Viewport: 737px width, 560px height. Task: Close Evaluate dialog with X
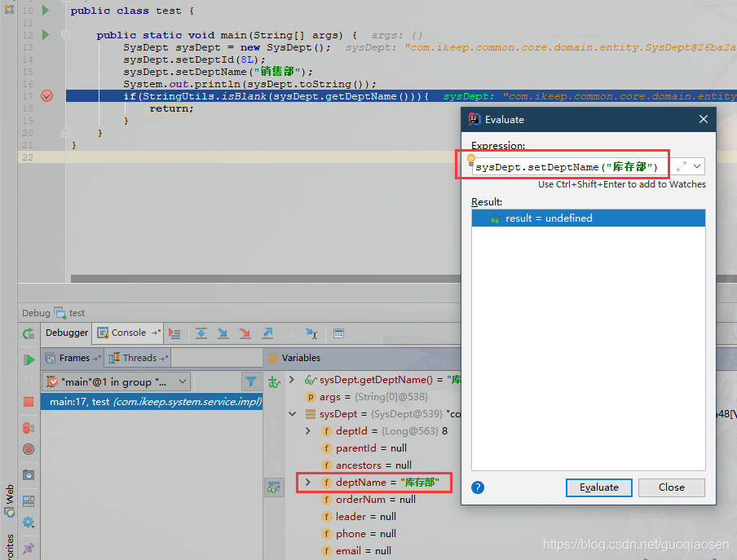point(703,119)
